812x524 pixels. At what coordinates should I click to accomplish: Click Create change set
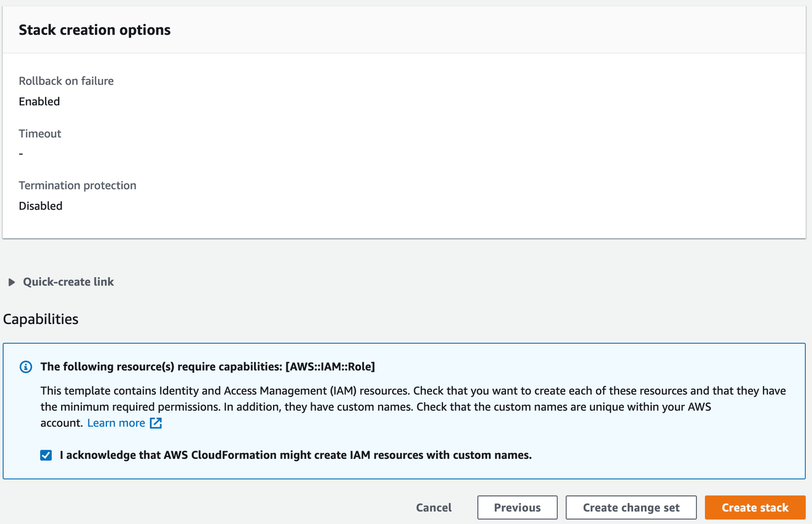631,507
